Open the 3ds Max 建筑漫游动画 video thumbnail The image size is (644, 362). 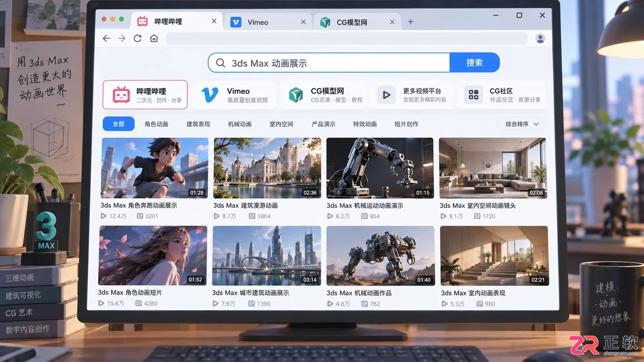coord(267,168)
